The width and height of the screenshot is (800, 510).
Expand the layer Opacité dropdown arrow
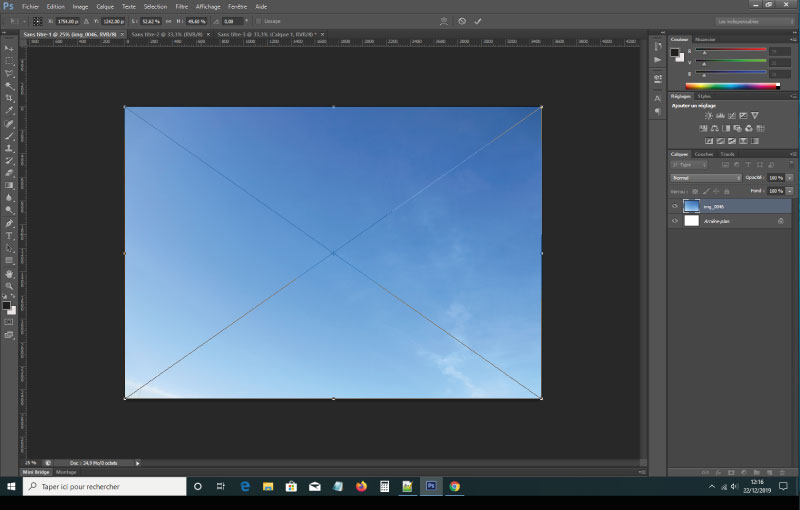pyautogui.click(x=789, y=177)
